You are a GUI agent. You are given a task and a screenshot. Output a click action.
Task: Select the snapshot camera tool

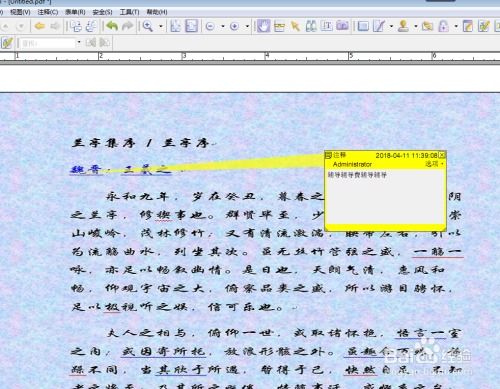point(342,26)
